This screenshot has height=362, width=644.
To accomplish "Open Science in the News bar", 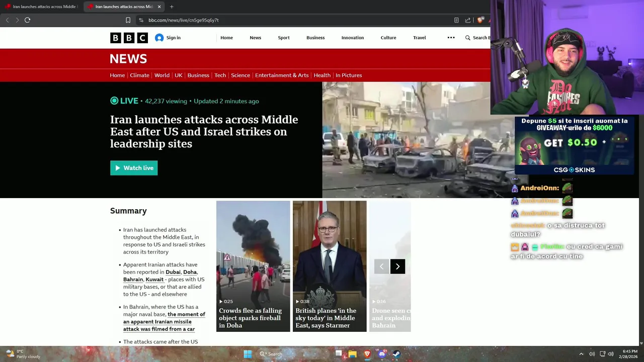I will point(240,75).
